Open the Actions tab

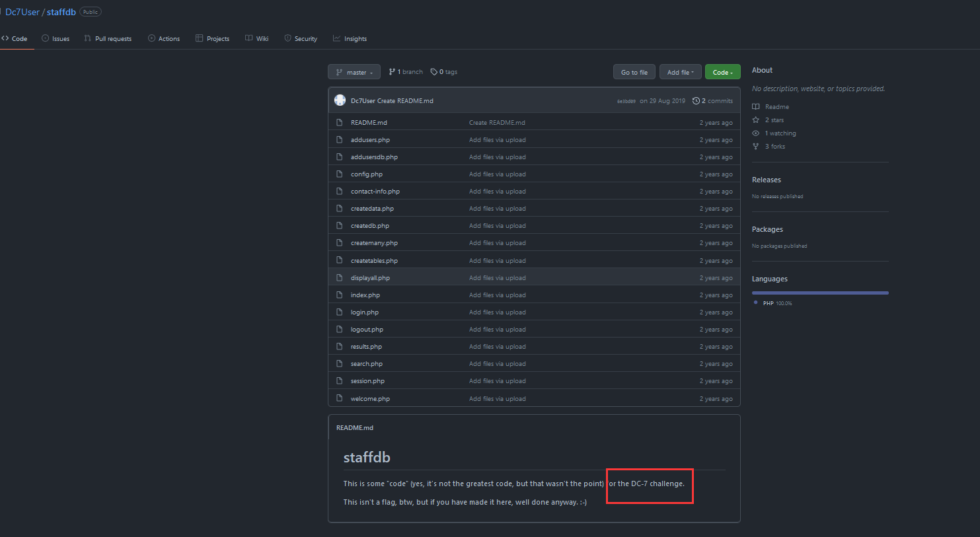click(164, 39)
